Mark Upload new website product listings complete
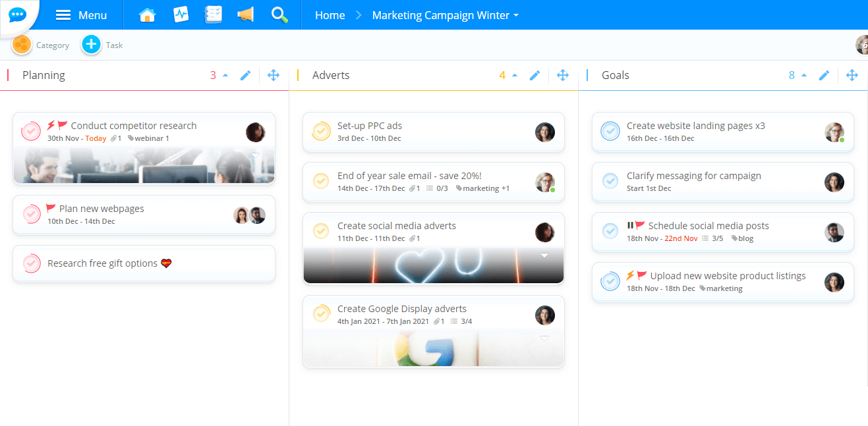 [610, 281]
